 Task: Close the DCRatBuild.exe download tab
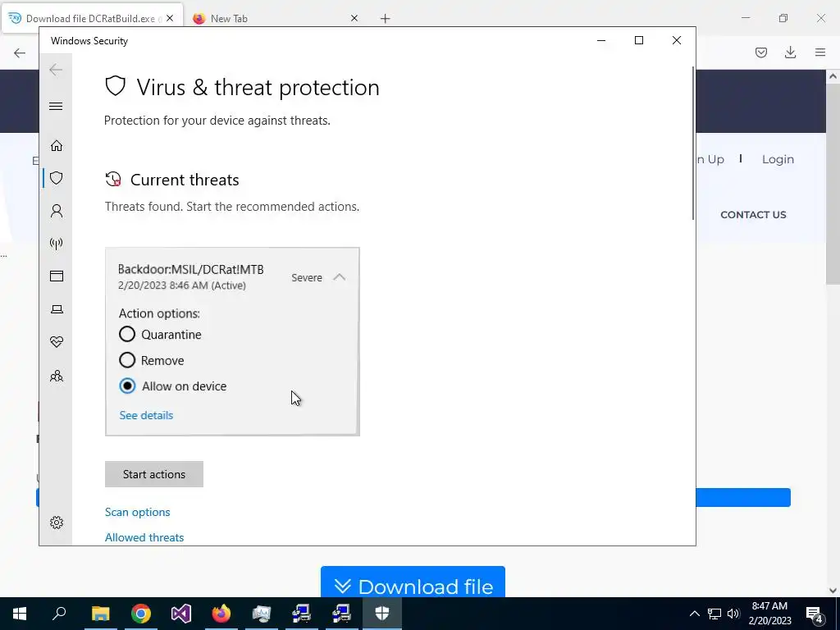170,18
